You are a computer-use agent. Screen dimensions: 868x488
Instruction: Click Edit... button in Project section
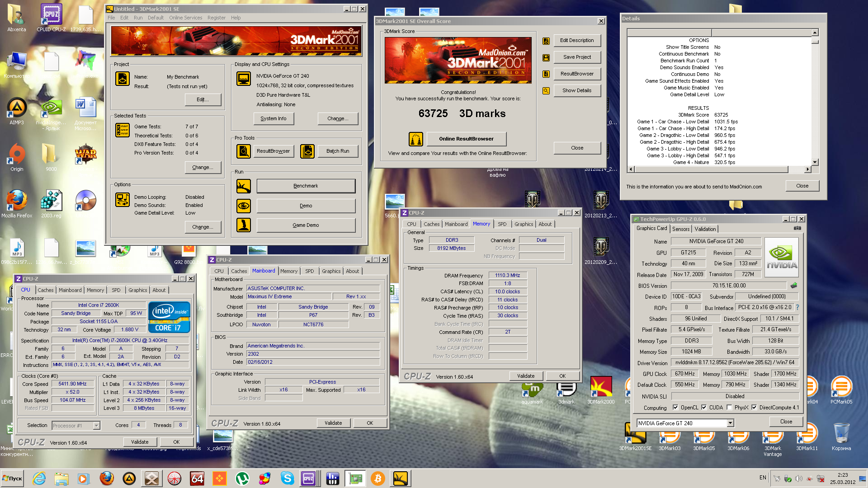pos(203,100)
